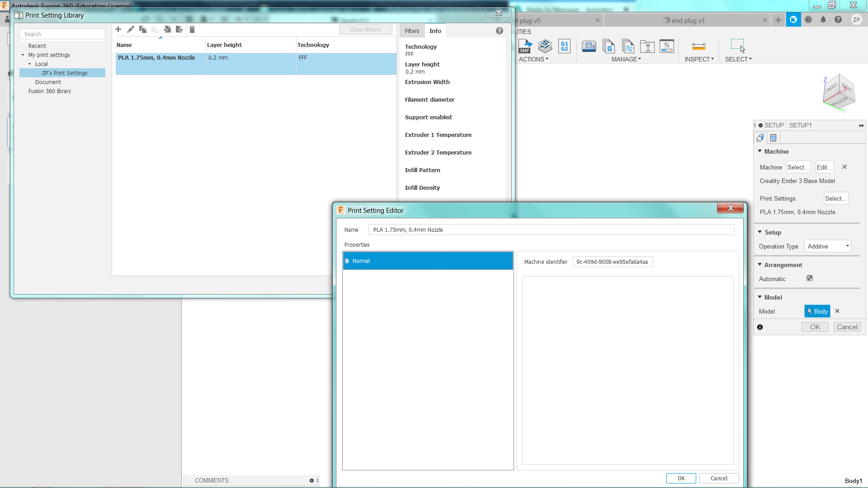Open the Print Setting Library S icon

(628, 46)
